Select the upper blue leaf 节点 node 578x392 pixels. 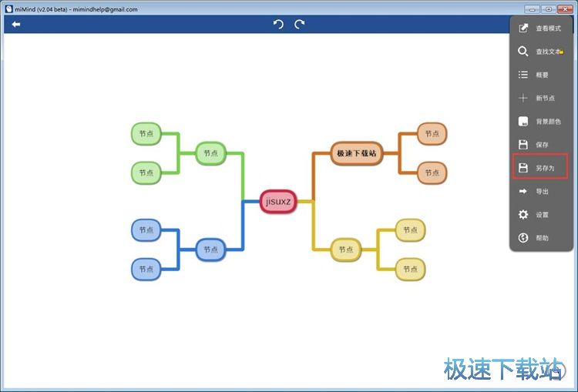coord(146,230)
